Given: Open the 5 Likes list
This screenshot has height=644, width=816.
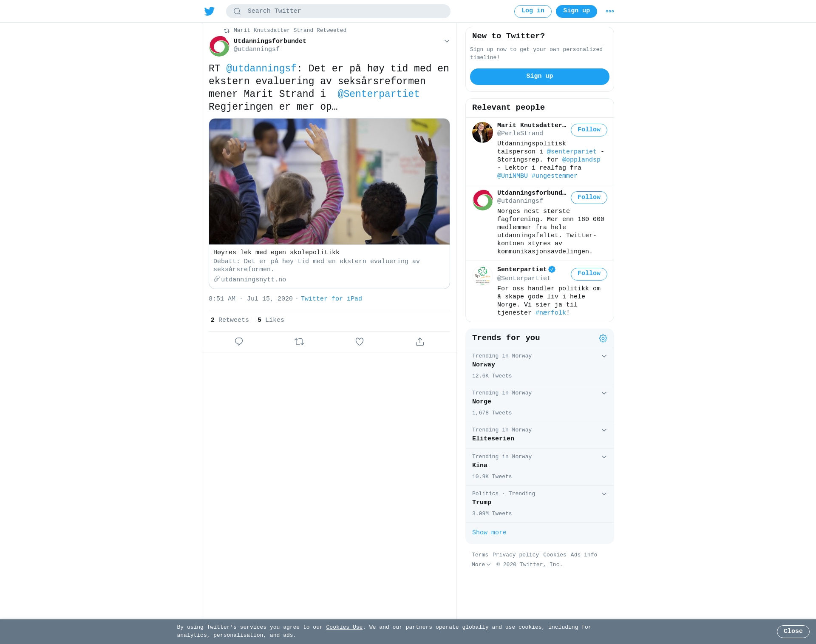Looking at the screenshot, I should [271, 320].
